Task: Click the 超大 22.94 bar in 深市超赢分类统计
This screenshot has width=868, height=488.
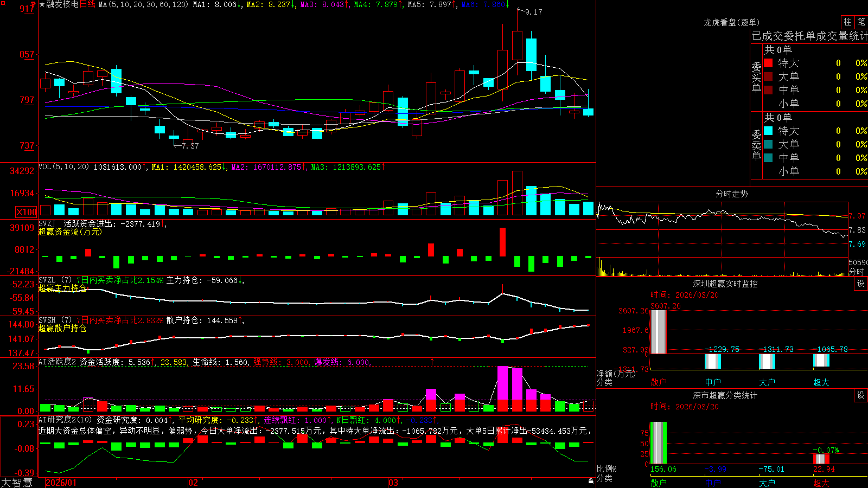Action: [821, 459]
